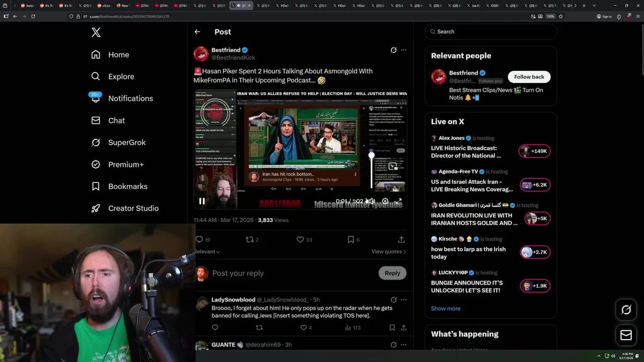This screenshot has width=644, height=362.
Task: Open GUANTE's profile name
Action: 223,345
